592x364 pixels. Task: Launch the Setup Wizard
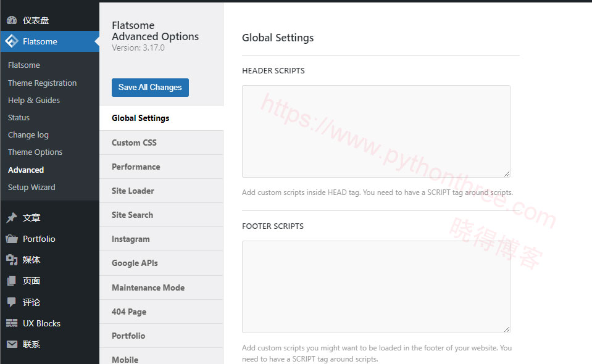click(31, 187)
